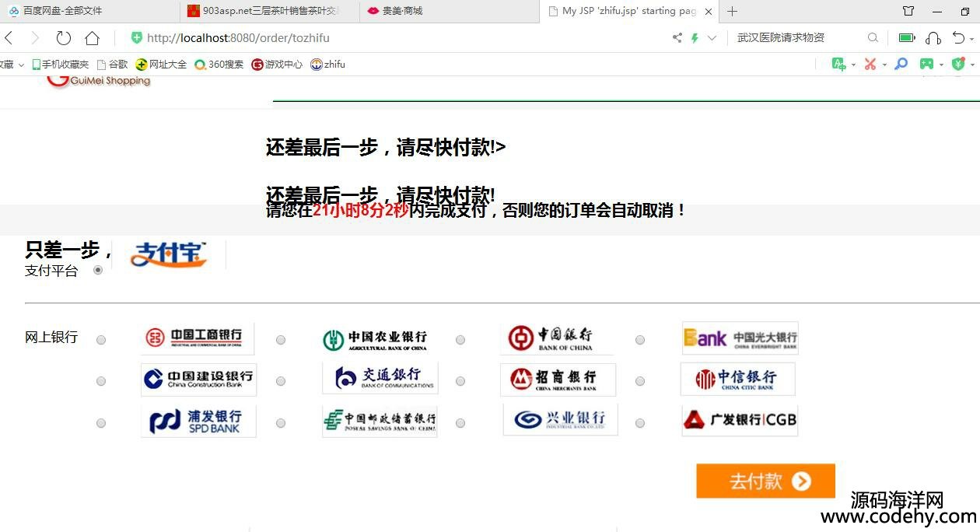Click the blue key password icon
Screen dimensions: 980x532
(x=901, y=64)
